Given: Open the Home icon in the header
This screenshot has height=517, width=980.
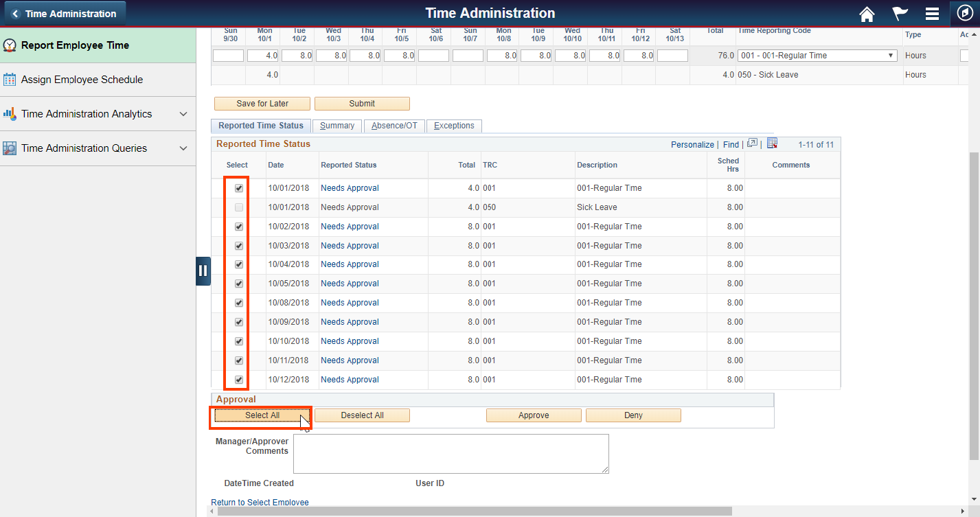Looking at the screenshot, I should tap(866, 14).
